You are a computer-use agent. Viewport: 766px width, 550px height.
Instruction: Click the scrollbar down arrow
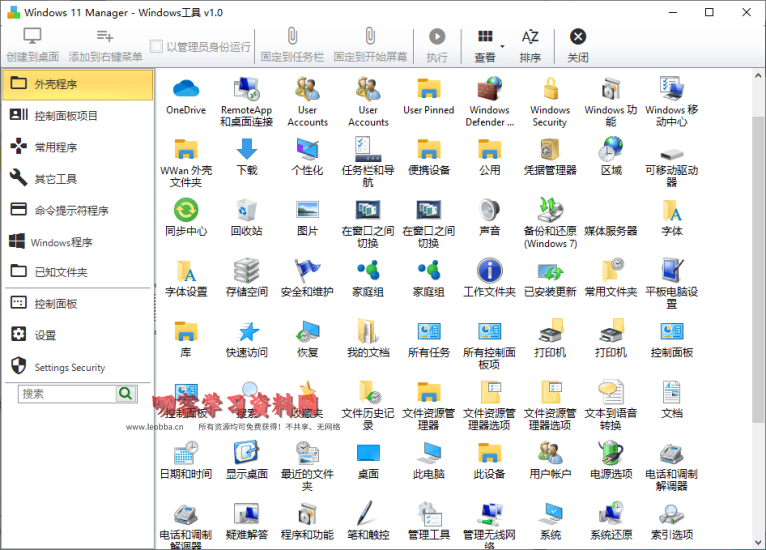(x=758, y=542)
